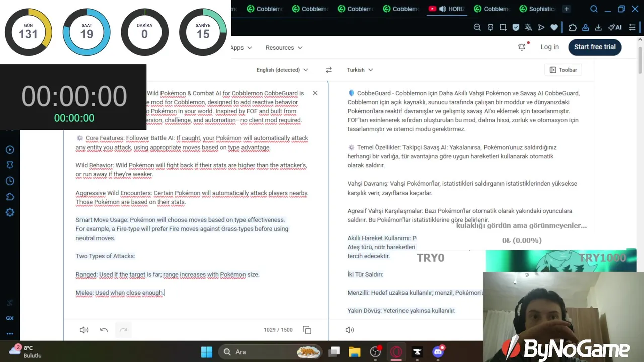Open the three-dot sidebar menu
This screenshot has height=362, width=644.
click(10, 333)
